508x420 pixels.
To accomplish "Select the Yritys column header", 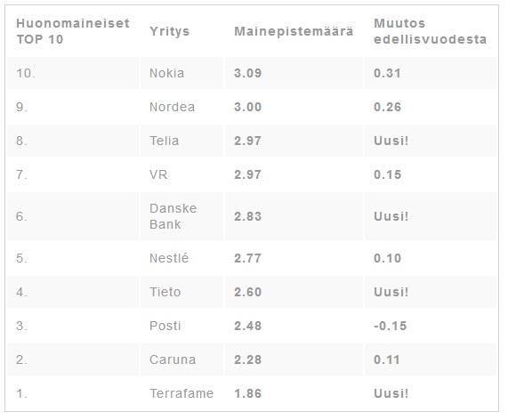I will (x=169, y=31).
